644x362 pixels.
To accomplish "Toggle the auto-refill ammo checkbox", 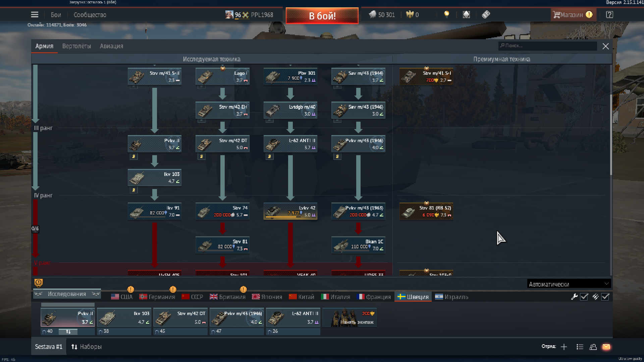I will point(605,297).
